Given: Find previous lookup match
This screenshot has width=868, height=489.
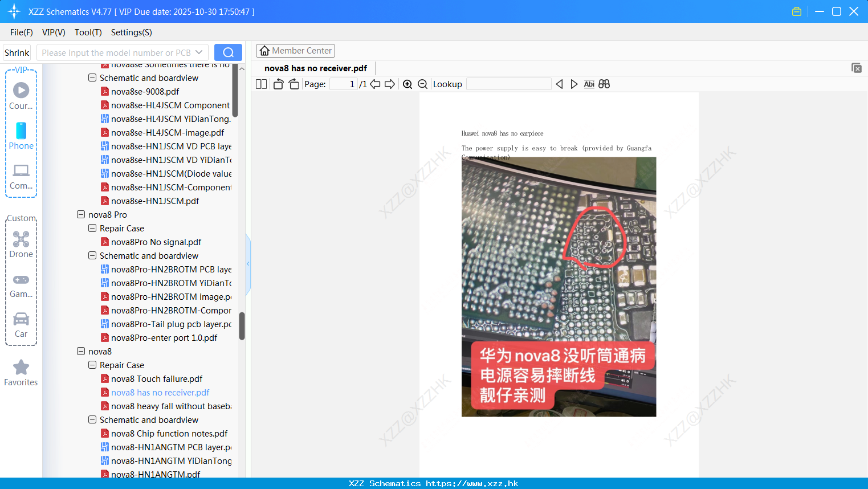Looking at the screenshot, I should [559, 84].
